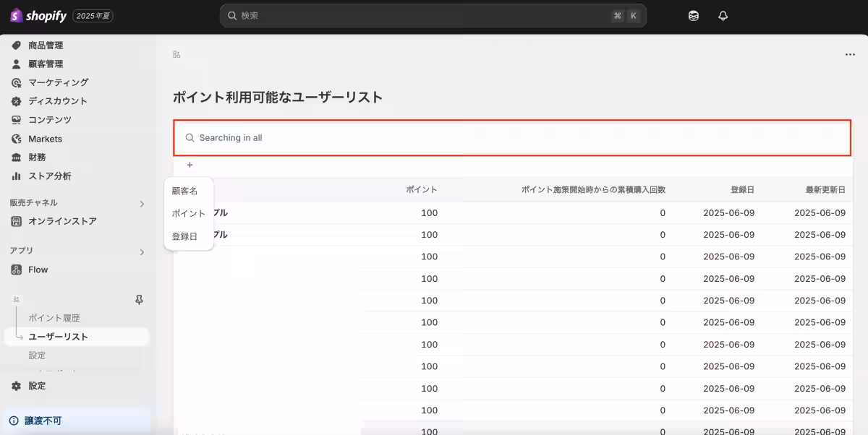Click the notification bell icon in top bar
Screen dimensions: 868x435
[723, 15]
